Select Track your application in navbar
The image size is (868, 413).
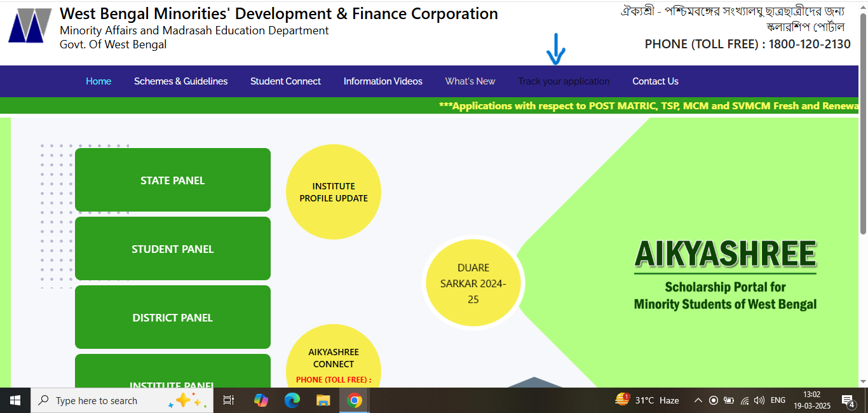(564, 81)
